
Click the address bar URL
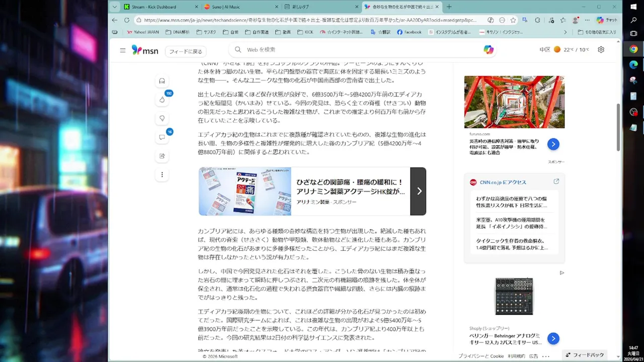[x=309, y=20]
